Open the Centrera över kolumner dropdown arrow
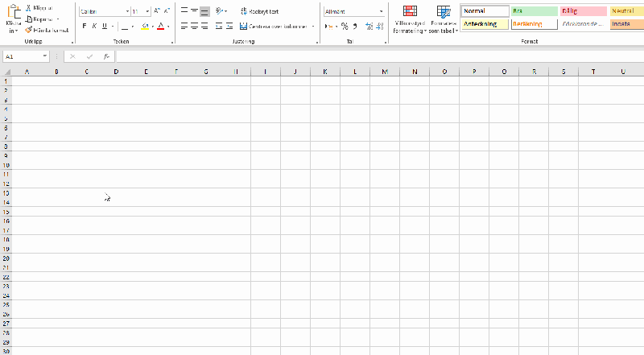 313,27
